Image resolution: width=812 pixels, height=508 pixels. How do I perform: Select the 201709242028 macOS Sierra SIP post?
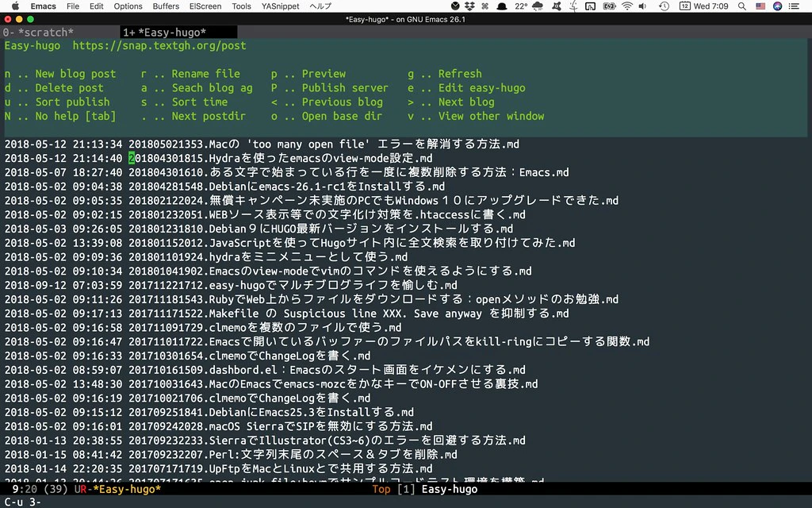(218, 425)
